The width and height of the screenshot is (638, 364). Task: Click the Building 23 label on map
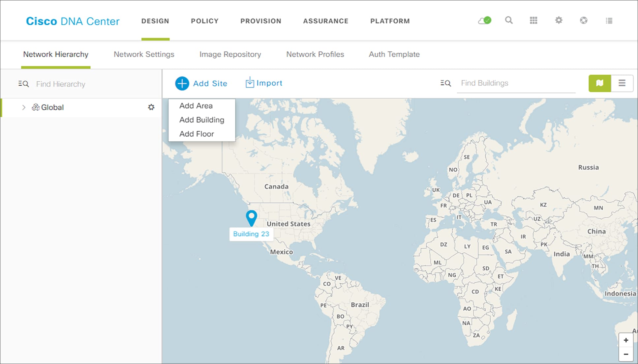click(251, 234)
